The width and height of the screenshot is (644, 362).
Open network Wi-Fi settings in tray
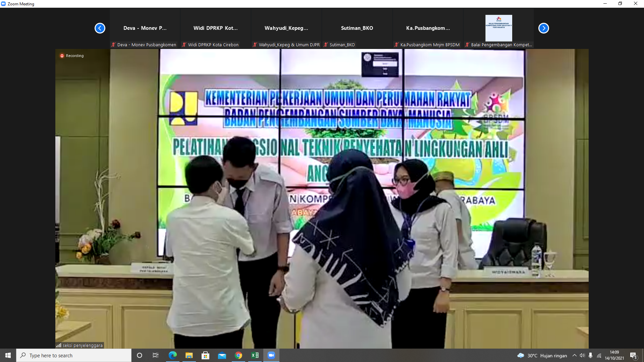click(599, 355)
